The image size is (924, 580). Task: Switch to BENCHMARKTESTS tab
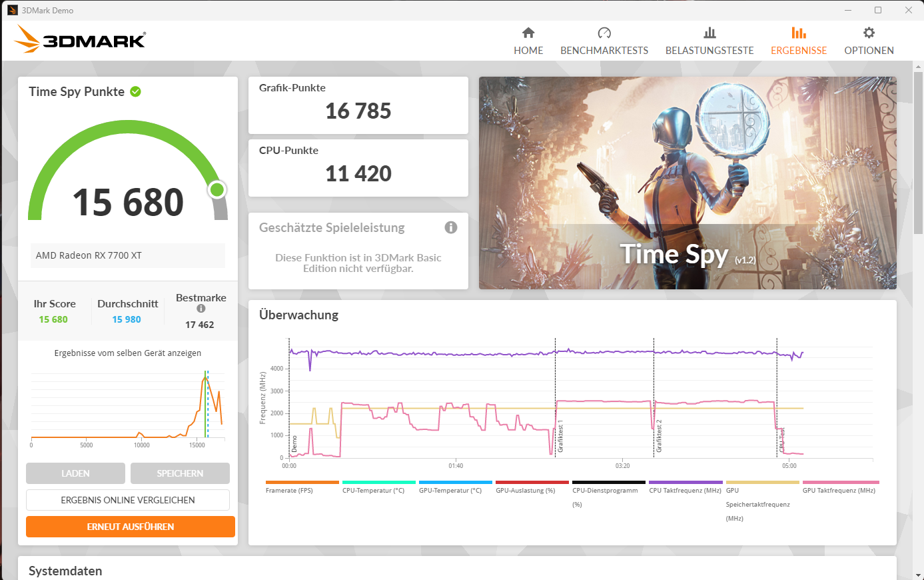604,41
